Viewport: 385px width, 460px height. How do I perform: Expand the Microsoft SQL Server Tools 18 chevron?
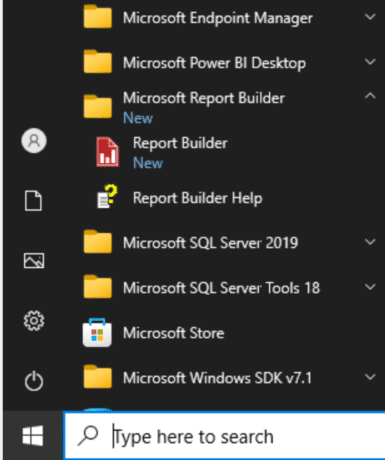click(370, 287)
